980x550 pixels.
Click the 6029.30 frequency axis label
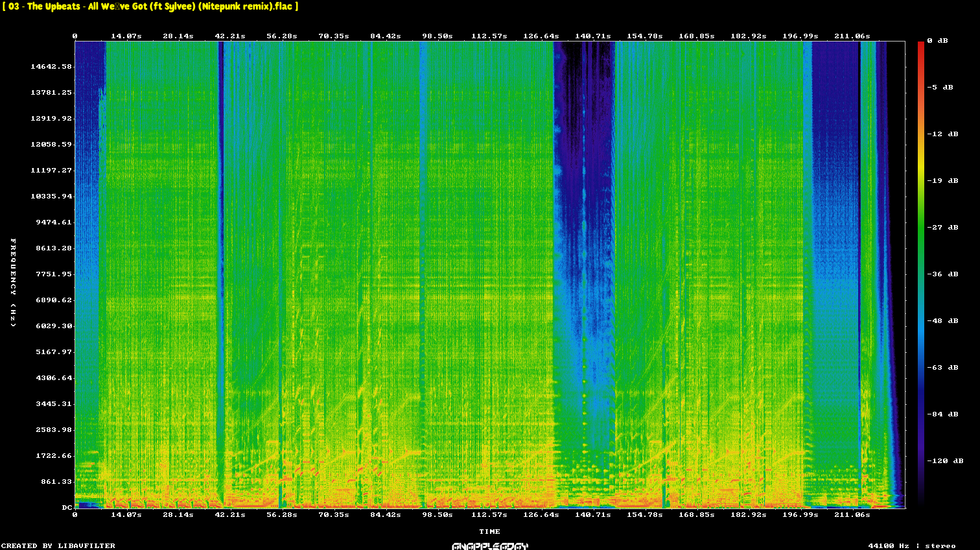coord(54,326)
